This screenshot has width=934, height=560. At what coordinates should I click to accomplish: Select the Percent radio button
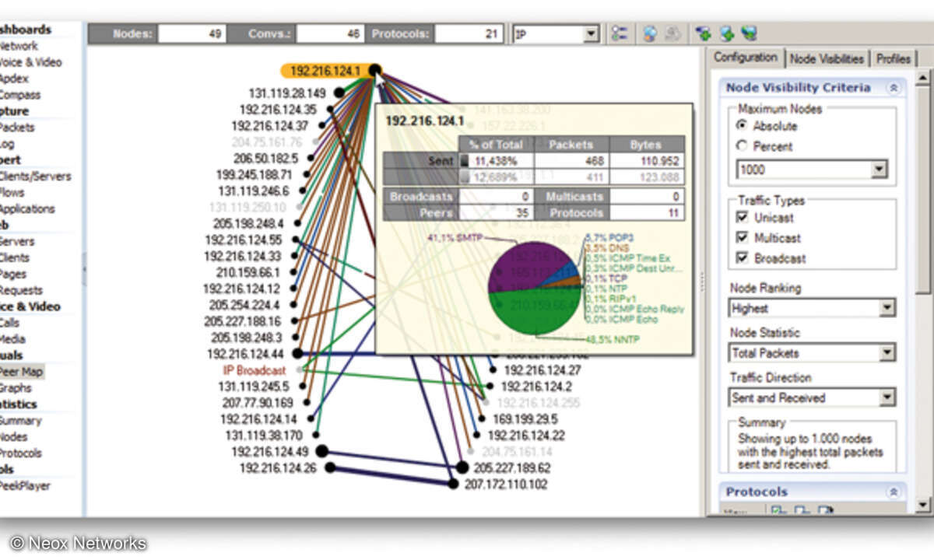742,146
